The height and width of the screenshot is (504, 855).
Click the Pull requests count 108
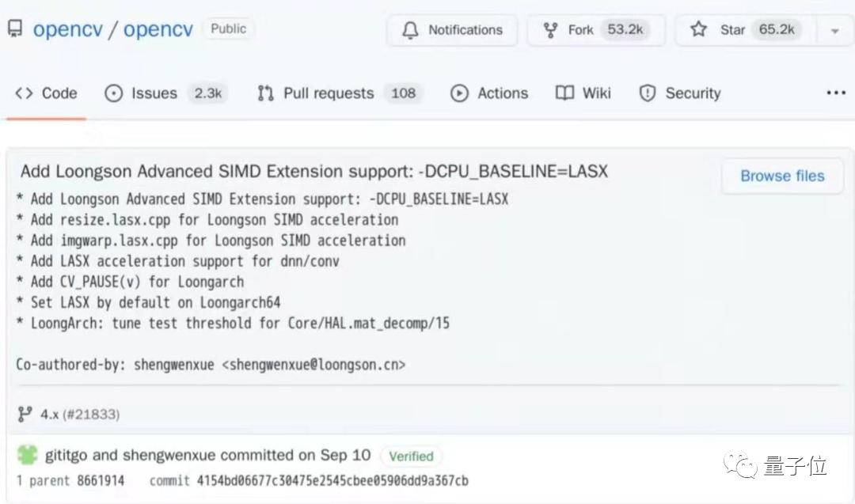click(404, 93)
